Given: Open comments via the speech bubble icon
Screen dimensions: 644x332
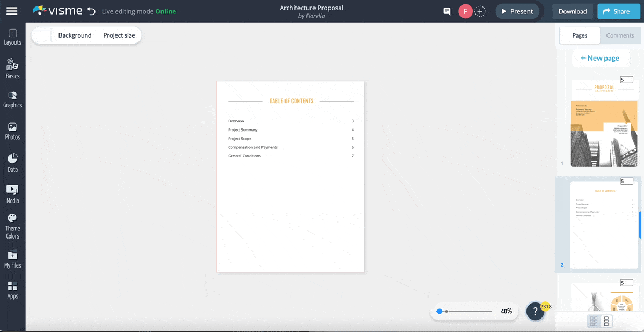Looking at the screenshot, I should point(447,11).
